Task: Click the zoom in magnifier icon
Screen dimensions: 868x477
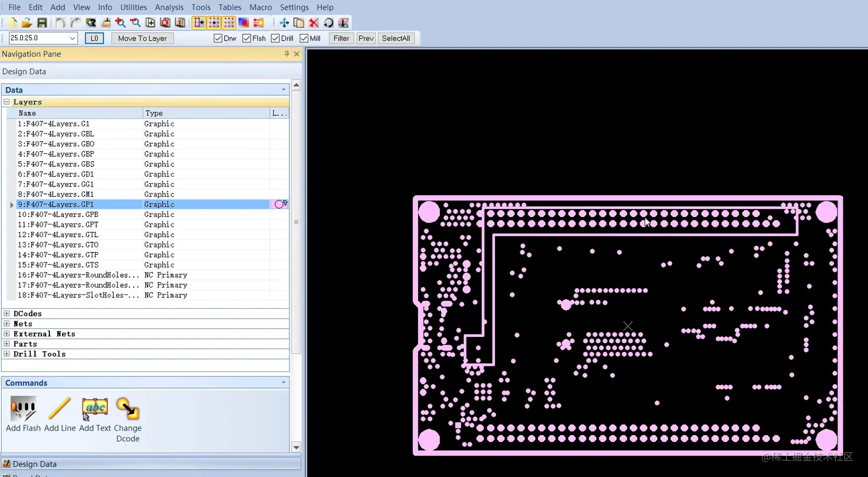Action: click(x=121, y=23)
